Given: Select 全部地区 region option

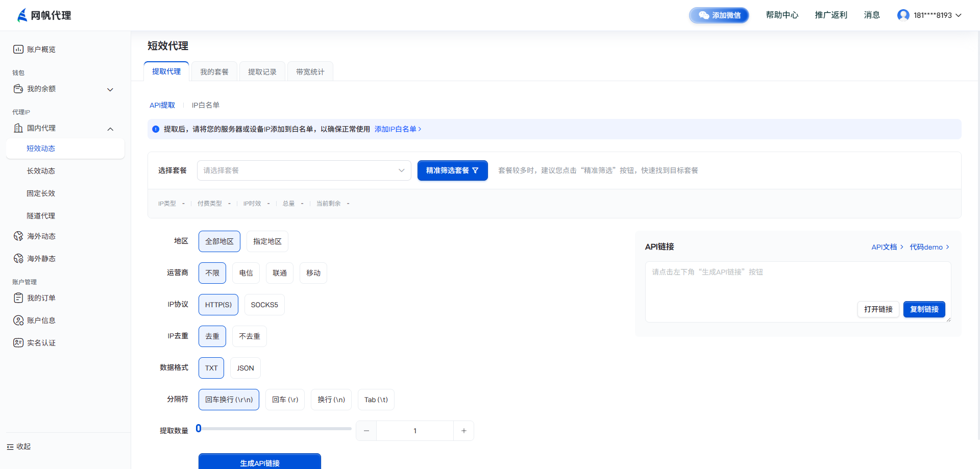Looking at the screenshot, I should coord(219,241).
